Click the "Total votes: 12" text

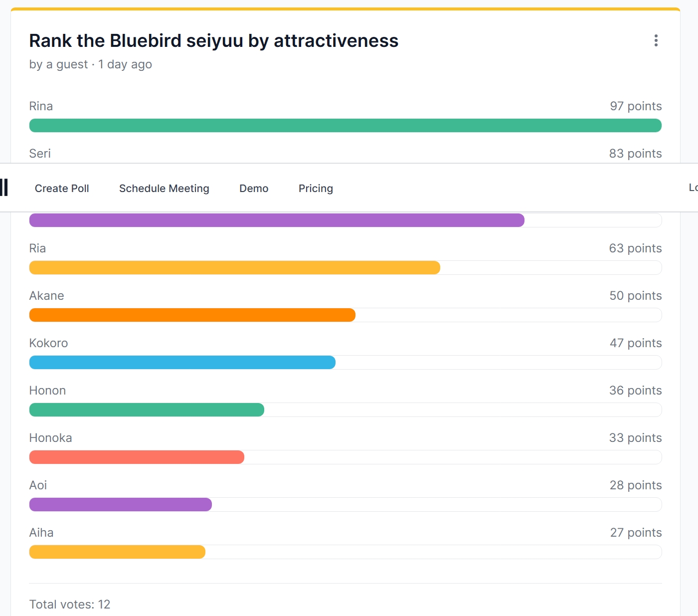pos(70,605)
